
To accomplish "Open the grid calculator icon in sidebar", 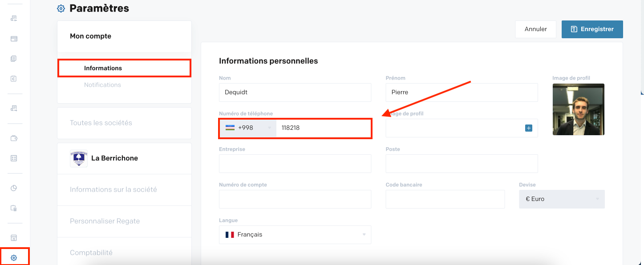I will 14,158.
